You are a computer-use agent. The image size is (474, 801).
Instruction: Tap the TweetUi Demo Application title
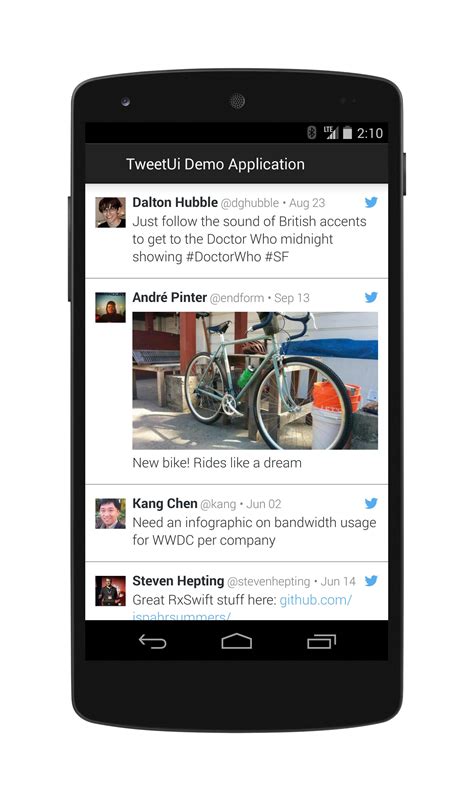[x=215, y=164]
